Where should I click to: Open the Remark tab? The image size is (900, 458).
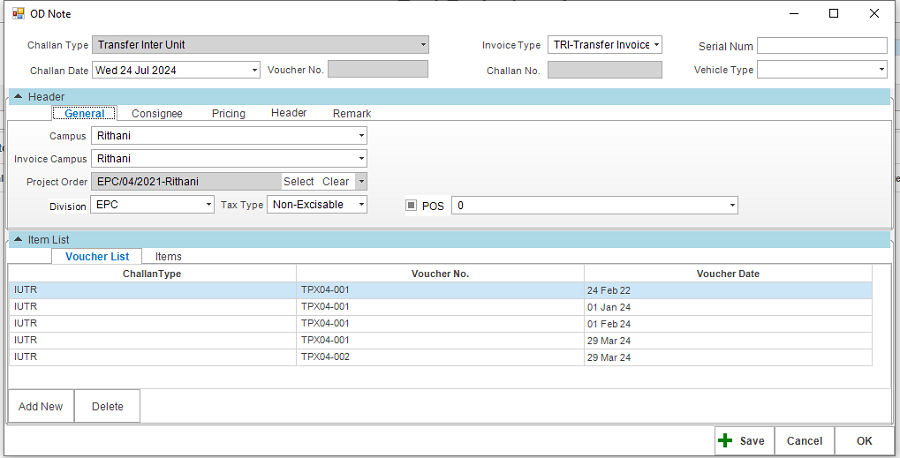point(352,114)
